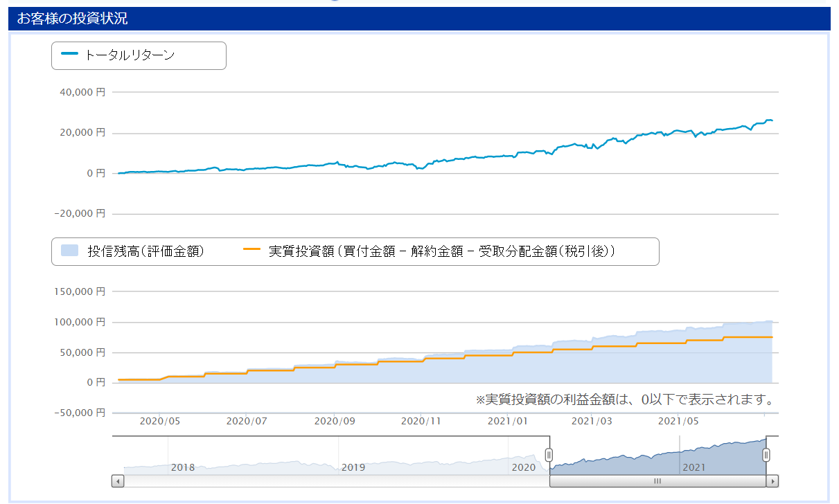The height and width of the screenshot is (504, 839).
Task: Click the お客様の投資状況 header title
Action: pos(72,19)
